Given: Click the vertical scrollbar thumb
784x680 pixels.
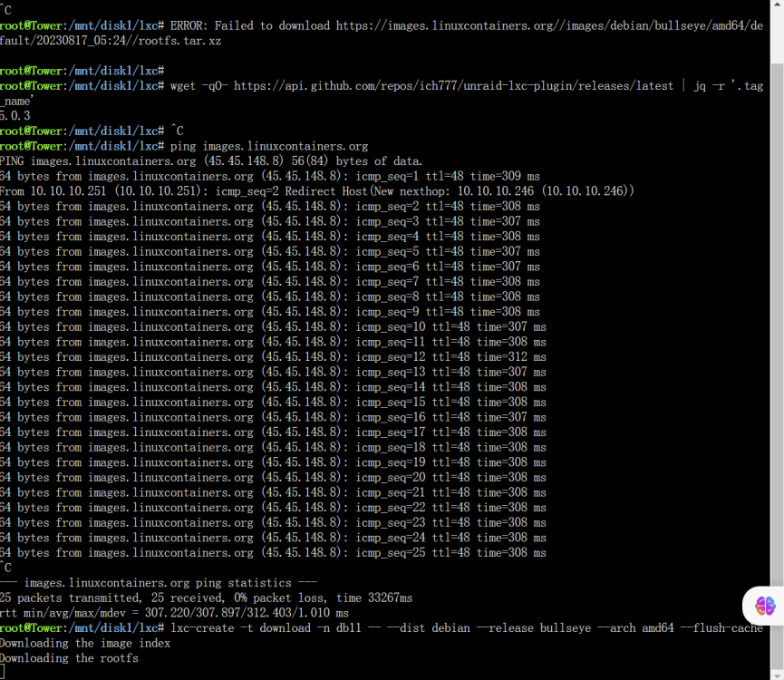Looking at the screenshot, I should point(777,364).
